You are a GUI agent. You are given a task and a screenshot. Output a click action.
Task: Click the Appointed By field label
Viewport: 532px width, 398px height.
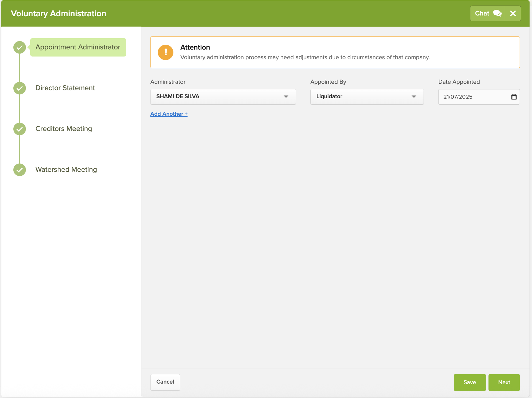(328, 82)
